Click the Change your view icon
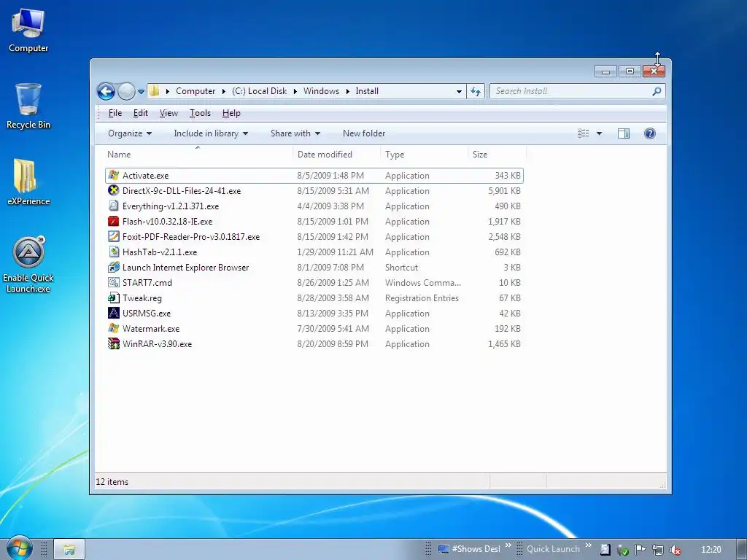Image resolution: width=747 pixels, height=560 pixels. click(x=583, y=133)
